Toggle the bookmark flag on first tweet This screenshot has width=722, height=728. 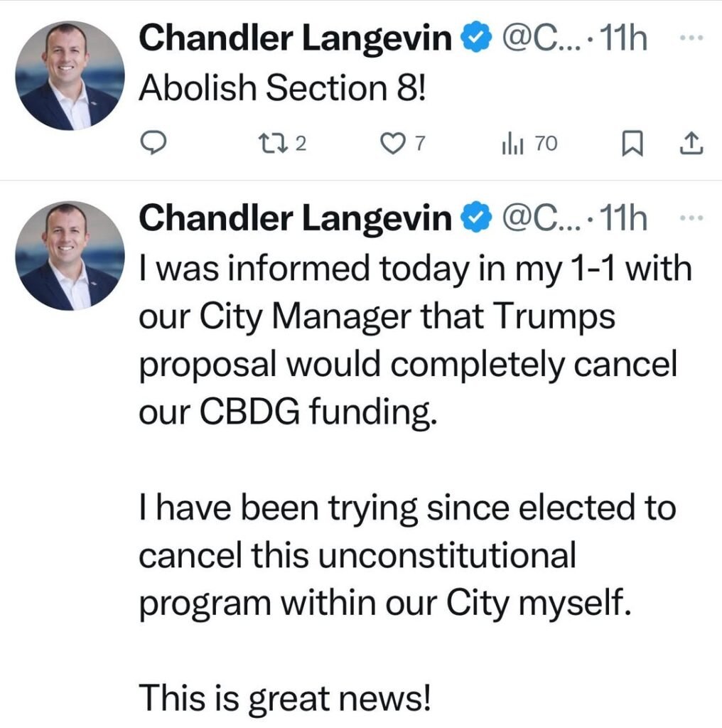pos(632,143)
